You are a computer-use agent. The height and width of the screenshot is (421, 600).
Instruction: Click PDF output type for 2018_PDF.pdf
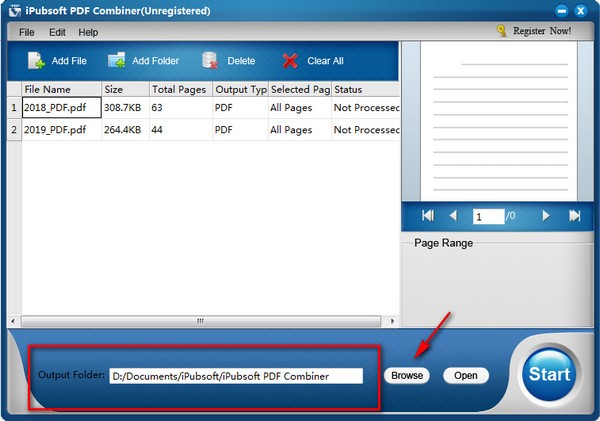[x=241, y=108]
